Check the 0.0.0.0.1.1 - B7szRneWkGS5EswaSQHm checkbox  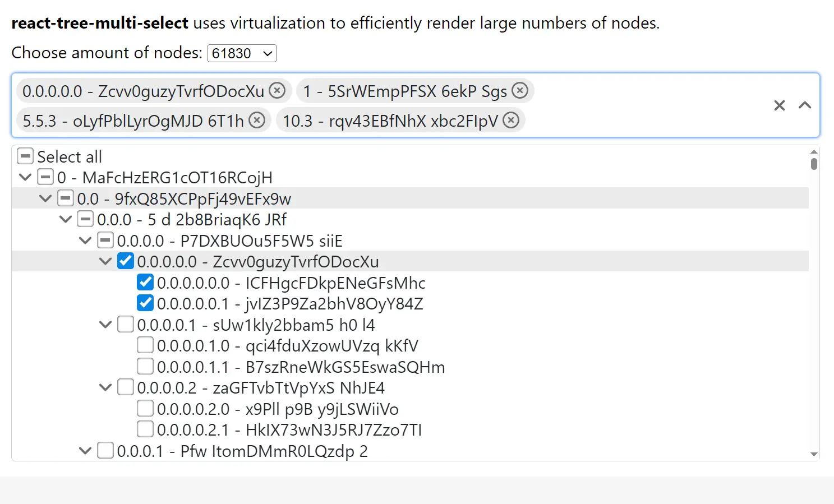[145, 367]
